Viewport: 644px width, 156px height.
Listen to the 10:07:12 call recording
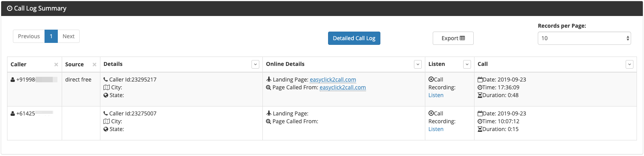pos(436,129)
